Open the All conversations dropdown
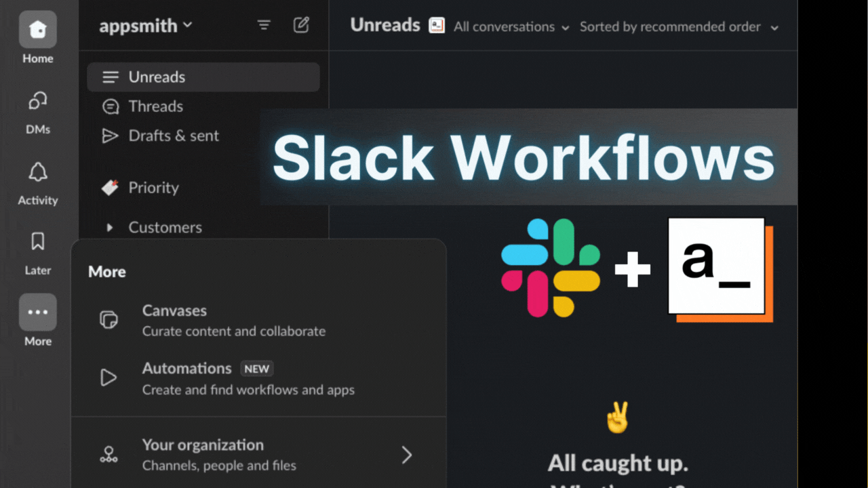Viewport: 868px width, 488px height. 511,27
